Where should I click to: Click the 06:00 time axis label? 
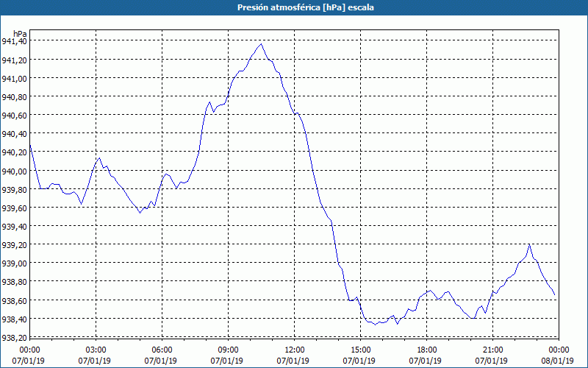pyautogui.click(x=162, y=350)
